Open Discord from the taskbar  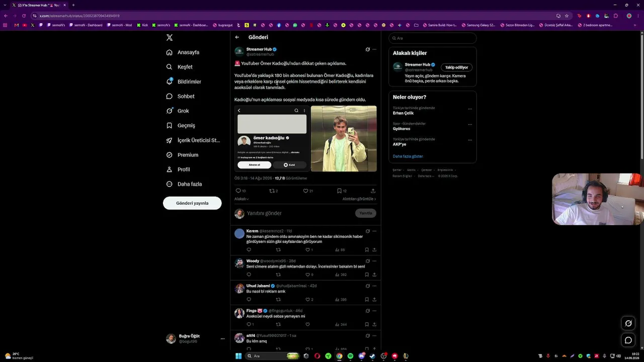(362, 356)
